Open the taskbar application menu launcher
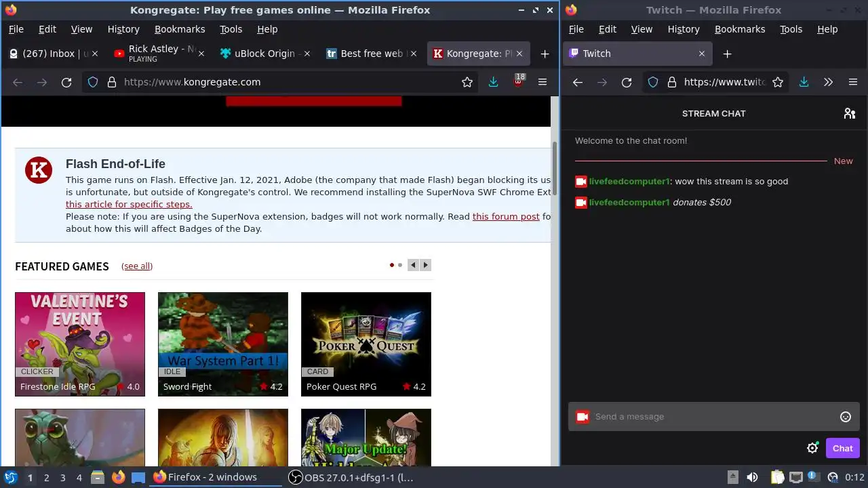Image resolution: width=868 pixels, height=488 pixels. point(11,477)
